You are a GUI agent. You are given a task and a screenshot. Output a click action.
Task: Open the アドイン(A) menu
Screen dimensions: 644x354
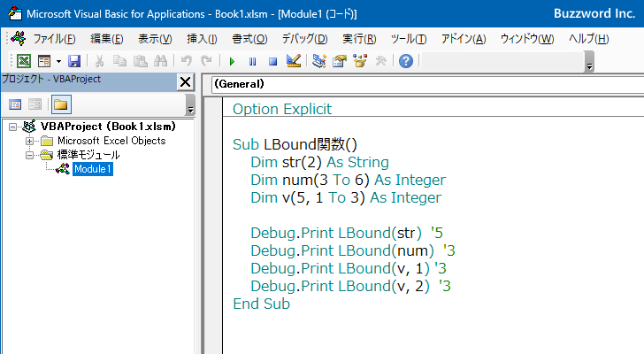tap(464, 39)
